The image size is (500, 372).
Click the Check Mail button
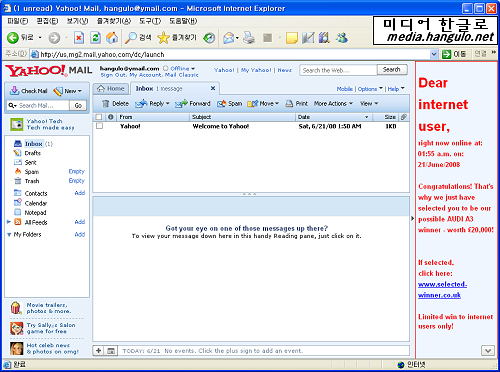28,91
